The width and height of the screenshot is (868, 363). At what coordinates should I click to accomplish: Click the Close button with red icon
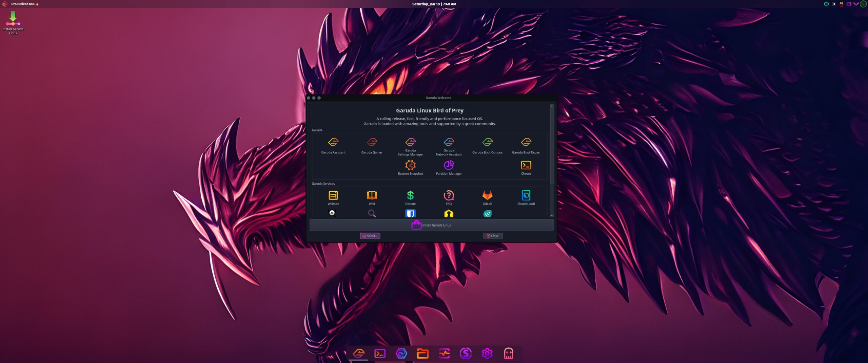coord(493,236)
